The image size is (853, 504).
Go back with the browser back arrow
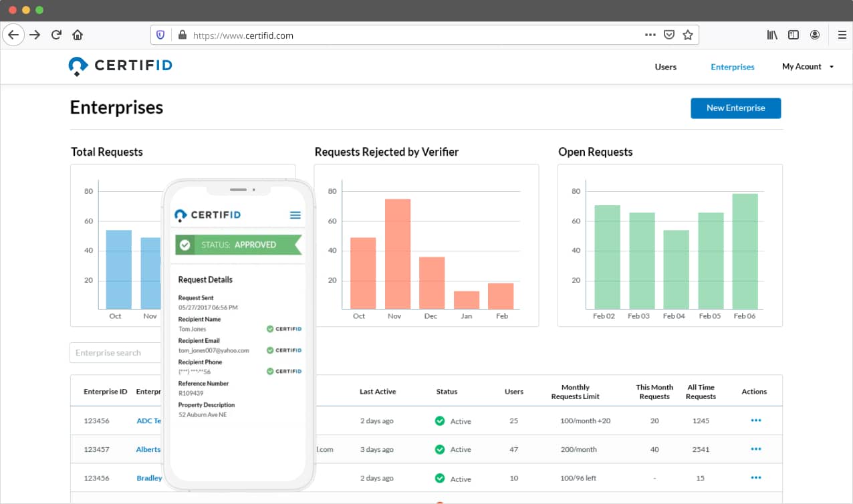13,35
